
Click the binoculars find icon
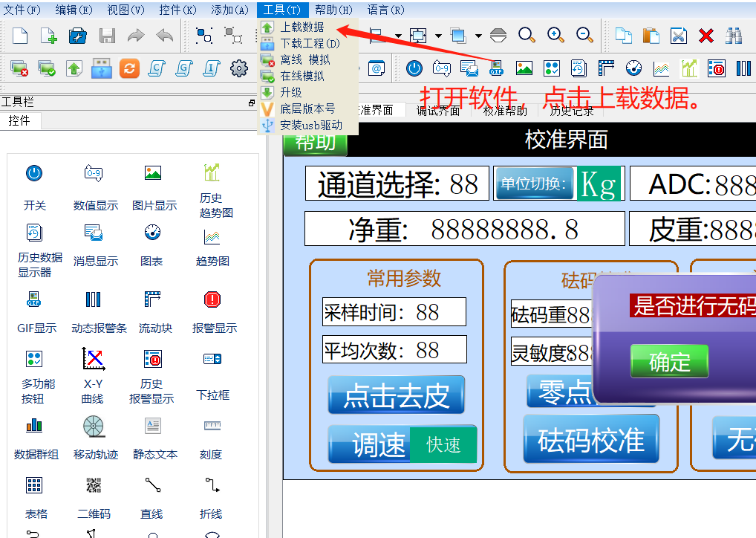click(733, 35)
